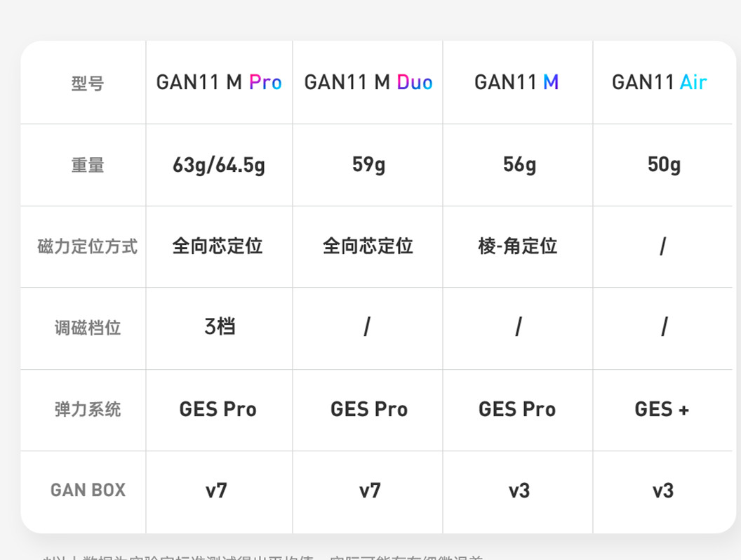Image resolution: width=741 pixels, height=560 pixels.
Task: Click the GAN BOX row label
Action: [x=88, y=491]
